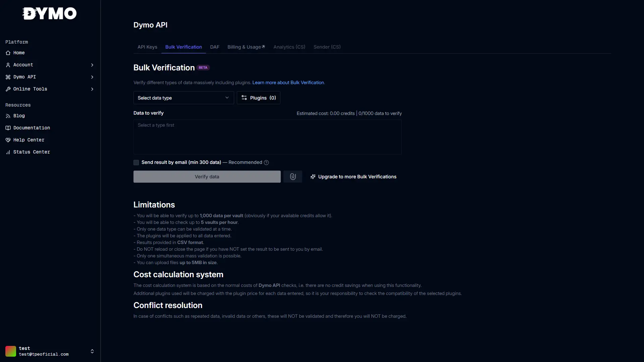Click the Bulk Verification heading
Screen dimensions: 644x362
pyautogui.click(x=164, y=68)
